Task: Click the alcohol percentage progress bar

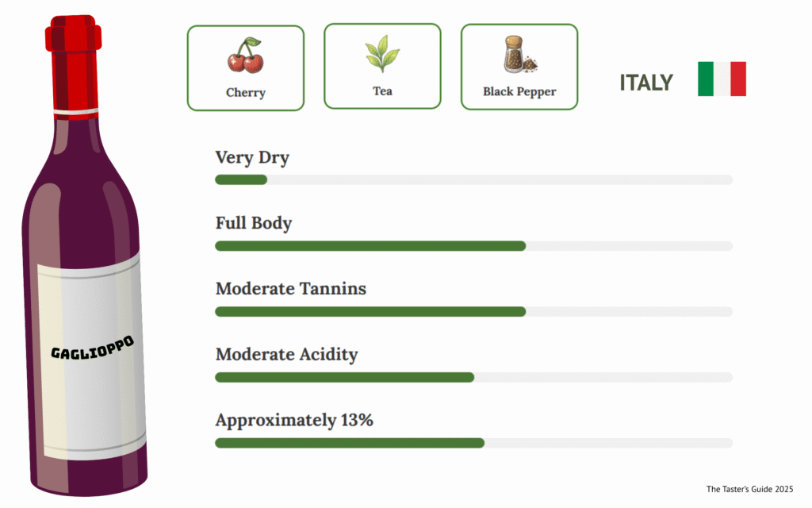Action: coord(473,443)
